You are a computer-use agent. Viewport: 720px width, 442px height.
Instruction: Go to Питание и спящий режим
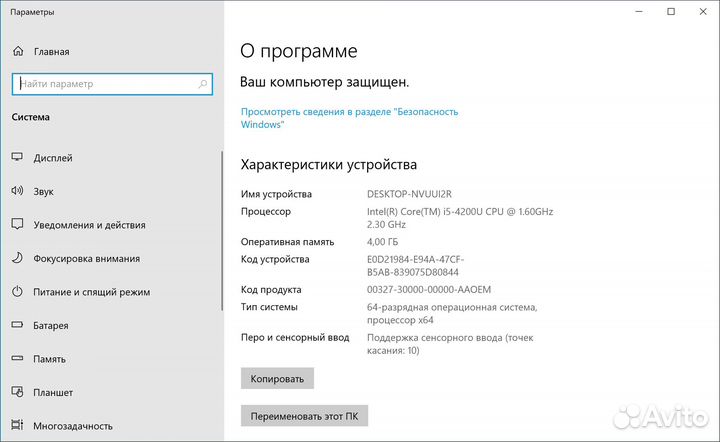pyautogui.click(x=91, y=292)
